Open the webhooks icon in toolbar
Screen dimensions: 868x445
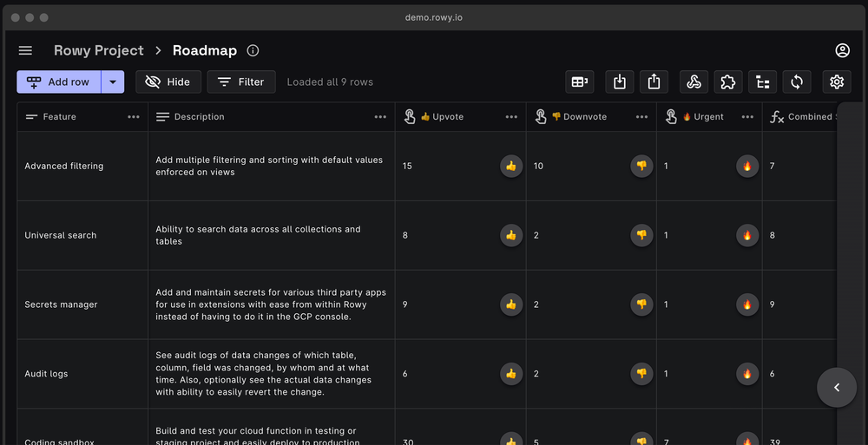pyautogui.click(x=694, y=82)
